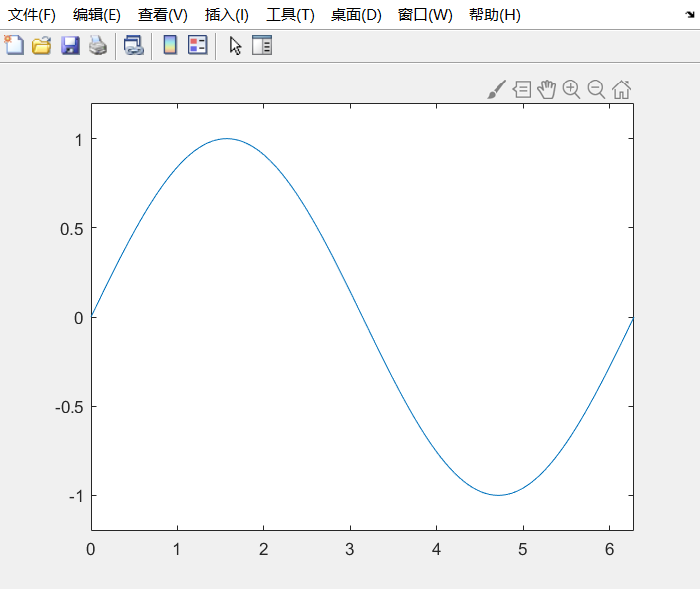Select the Edit Plot arrow tool
This screenshot has width=700, height=589.
(235, 46)
